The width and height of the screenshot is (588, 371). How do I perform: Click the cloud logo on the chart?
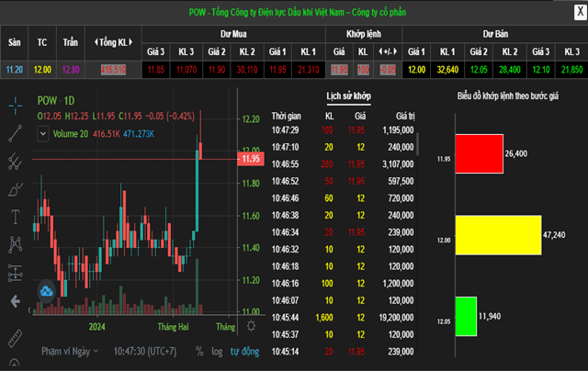[x=47, y=291]
